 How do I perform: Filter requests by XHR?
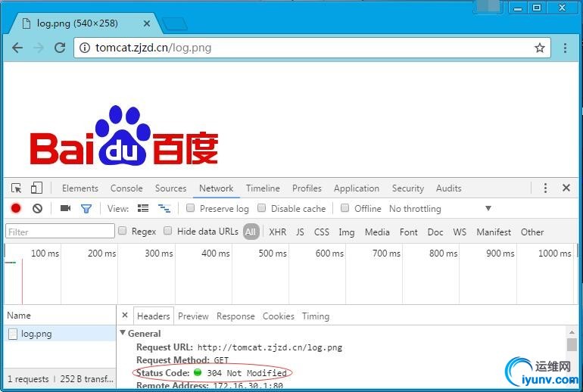point(278,232)
